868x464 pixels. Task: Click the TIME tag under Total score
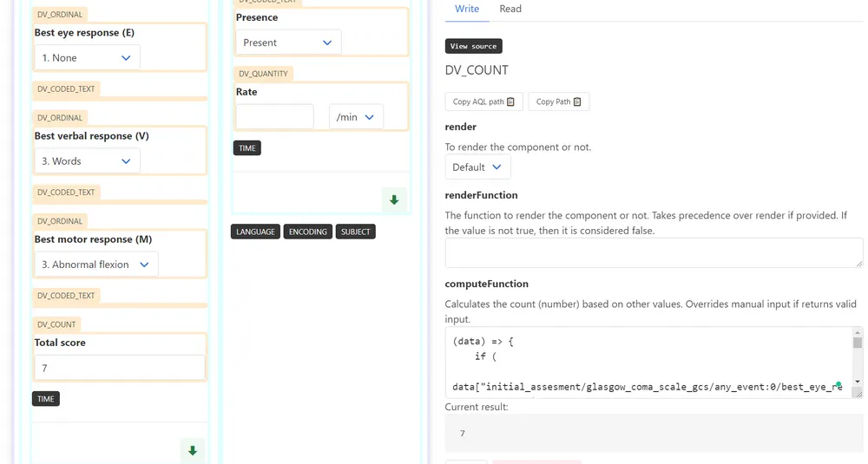coord(46,399)
